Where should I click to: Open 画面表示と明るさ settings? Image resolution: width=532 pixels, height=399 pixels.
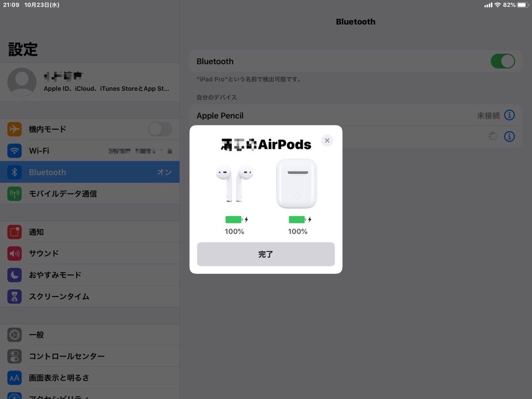click(90, 377)
